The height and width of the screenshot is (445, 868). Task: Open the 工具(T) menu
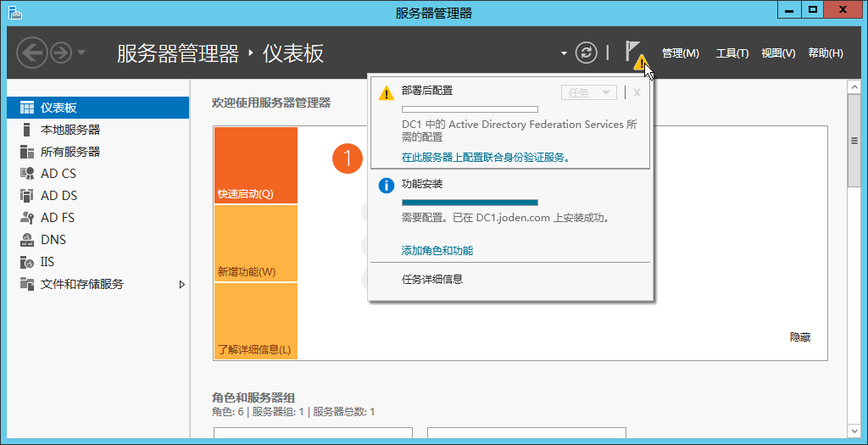pos(732,53)
